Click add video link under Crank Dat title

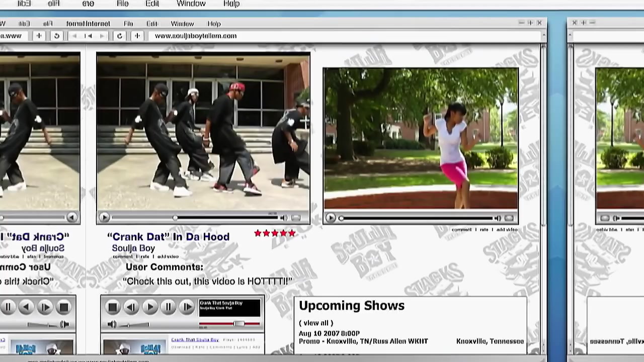[168, 256]
